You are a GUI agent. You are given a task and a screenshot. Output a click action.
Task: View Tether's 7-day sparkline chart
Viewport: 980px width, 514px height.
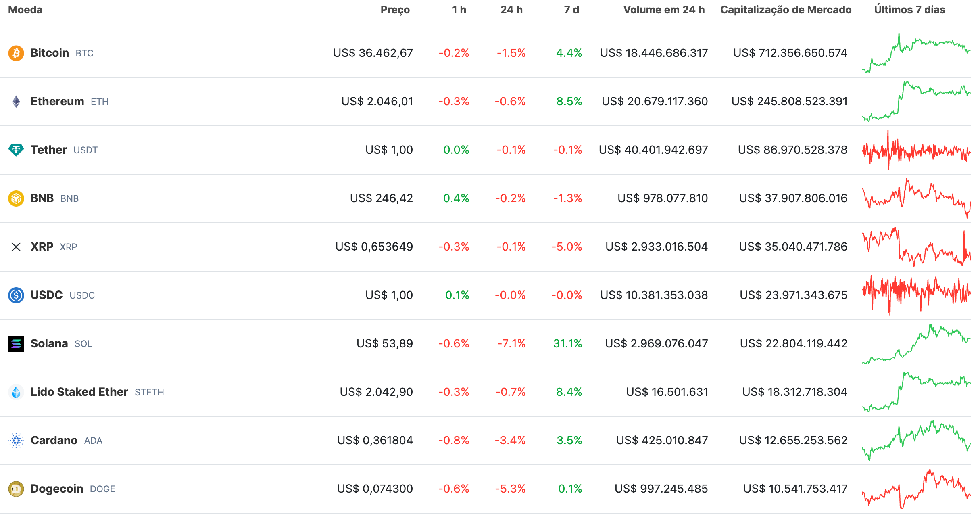coord(916,150)
